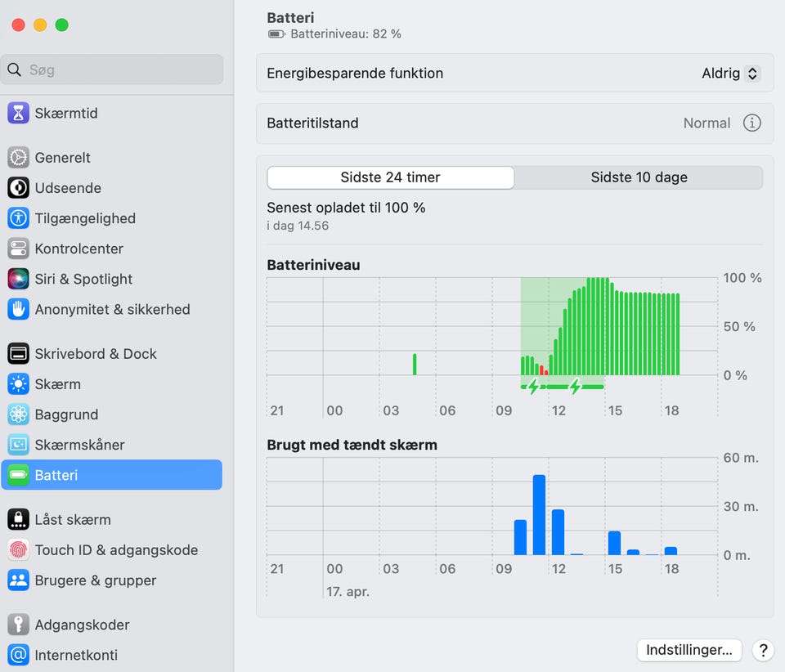Click the Låst skærm lock icon

point(19,519)
